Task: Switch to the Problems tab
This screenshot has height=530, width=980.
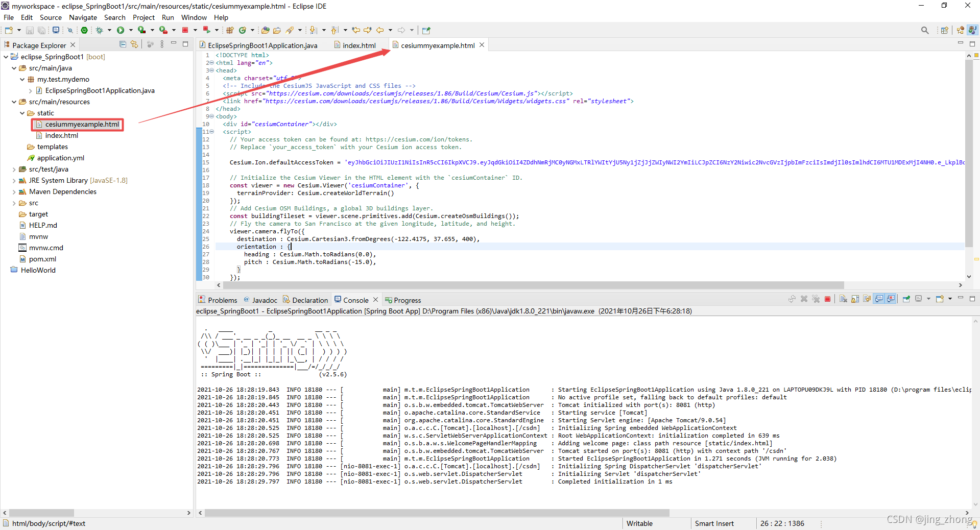Action: 218,300
